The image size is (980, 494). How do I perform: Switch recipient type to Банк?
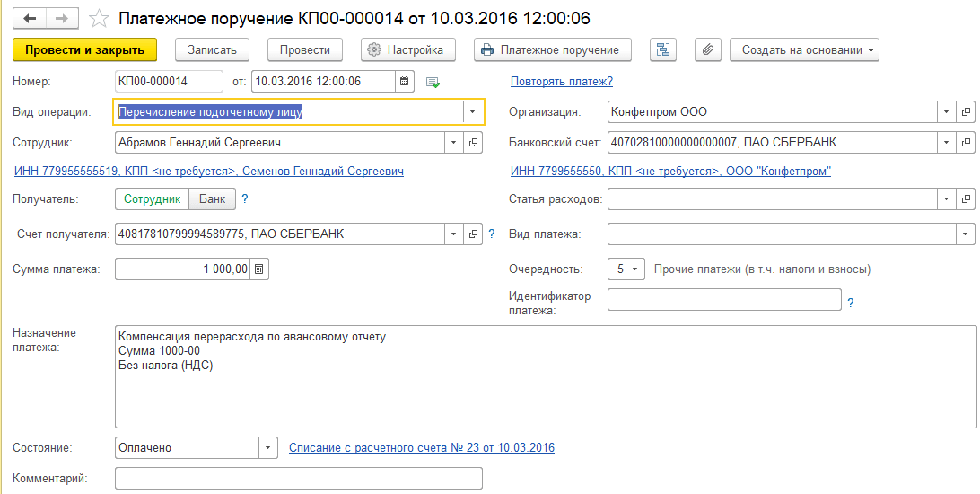(212, 199)
